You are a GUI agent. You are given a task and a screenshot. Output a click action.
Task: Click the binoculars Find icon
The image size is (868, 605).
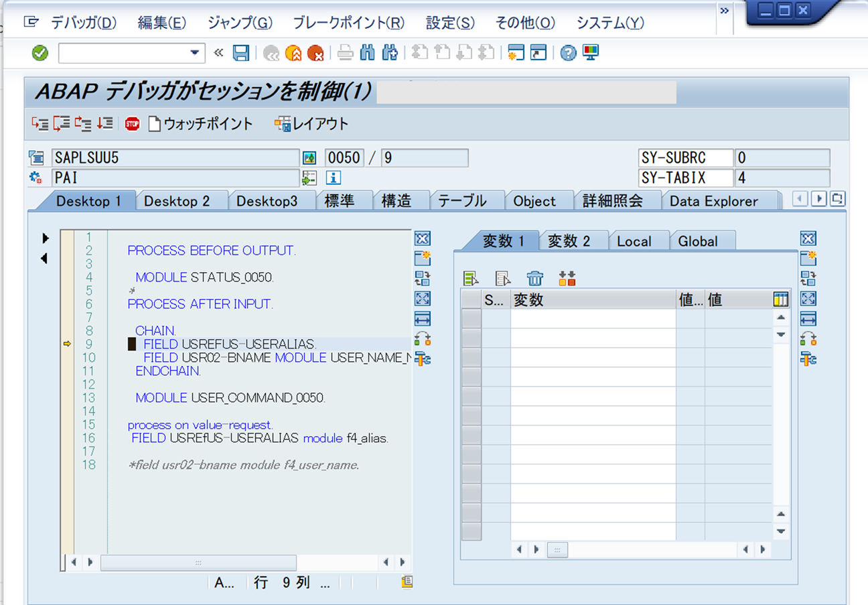point(367,53)
